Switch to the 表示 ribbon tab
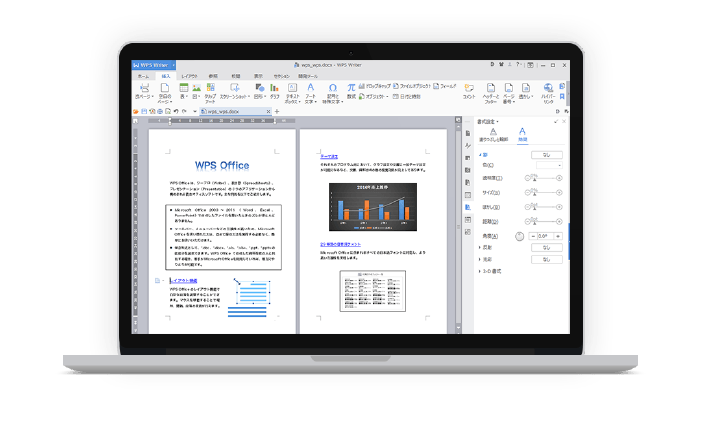Viewport: 701px width, 421px height. 258,76
